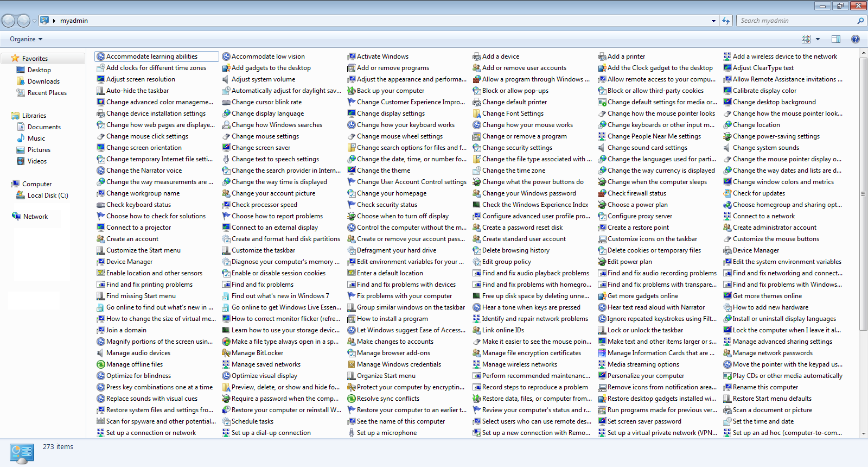The image size is (868, 467).
Task: Open the change view dropdown arrow
Action: point(818,39)
